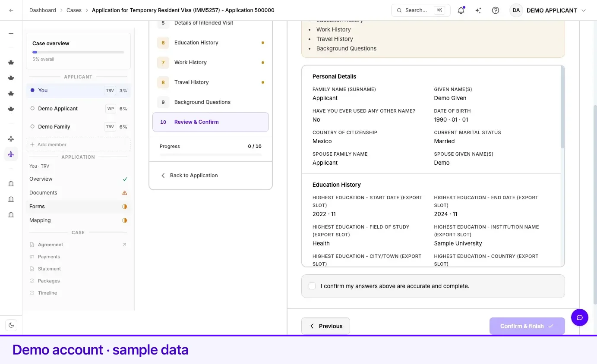The image size is (597, 364).
Task: Click the external-link arrow beside Agreement
Action: tap(124, 245)
